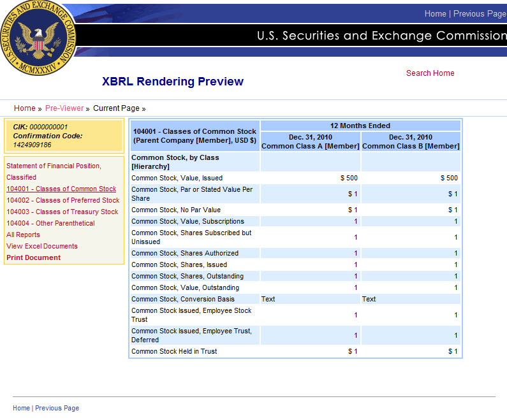Viewport: 507px width, 420px height.
Task: Click Common Stock Issued, Employee Stock Trust
Action: (191, 315)
